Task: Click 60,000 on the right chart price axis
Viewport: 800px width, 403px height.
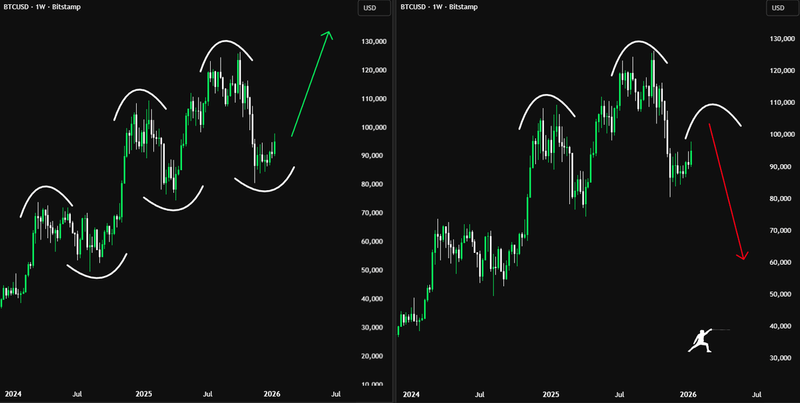Action: [781, 262]
